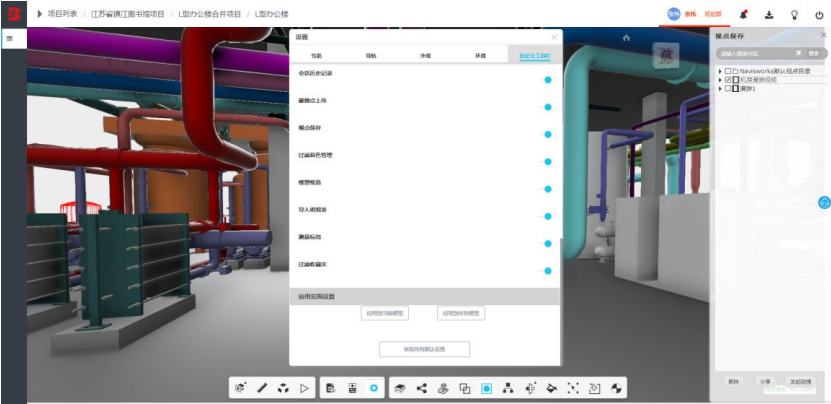
Task: Expand the 项目列表 breadcrumb arrow
Action: [40, 14]
